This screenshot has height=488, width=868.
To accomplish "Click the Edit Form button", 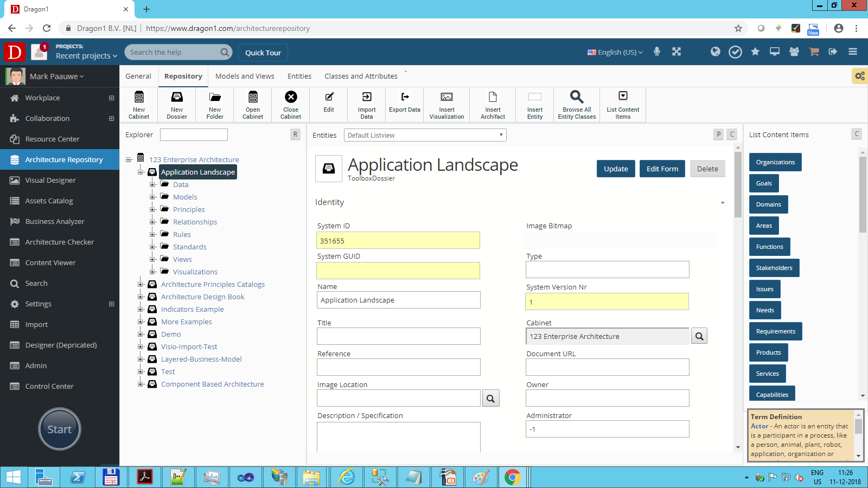I will pyautogui.click(x=662, y=169).
